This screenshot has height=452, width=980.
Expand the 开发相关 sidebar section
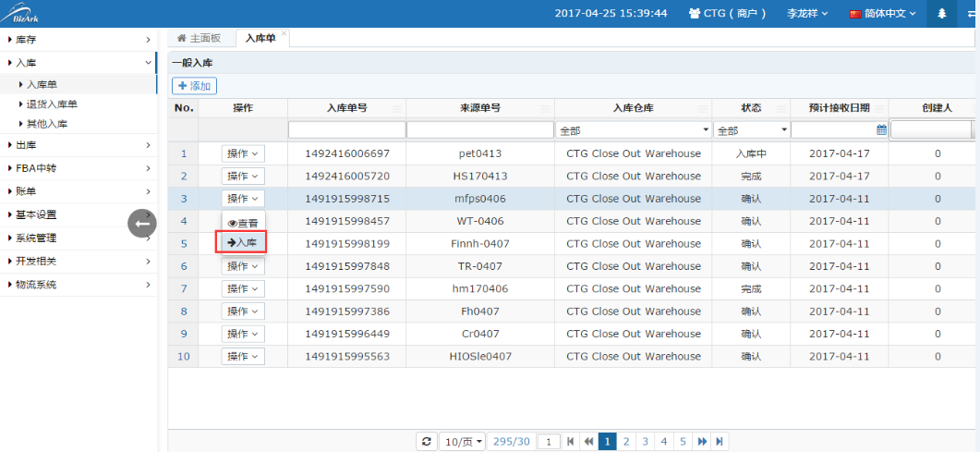(79, 262)
